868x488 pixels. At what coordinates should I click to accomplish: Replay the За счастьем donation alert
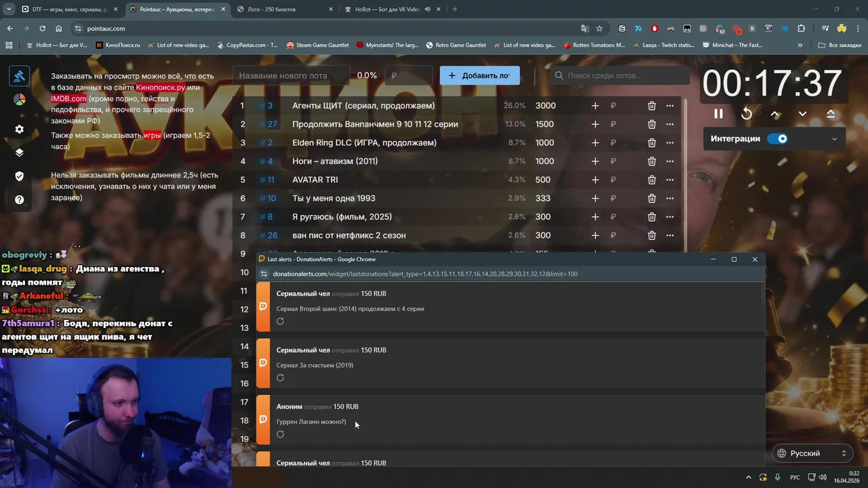280,378
